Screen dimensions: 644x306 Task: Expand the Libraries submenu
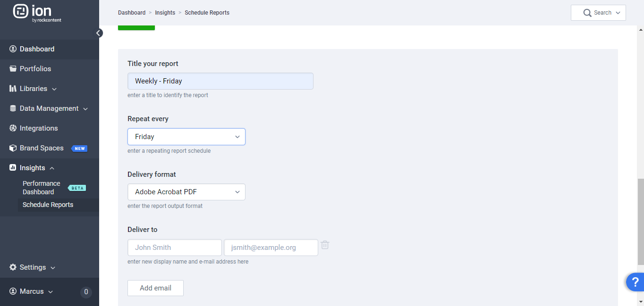coord(54,89)
